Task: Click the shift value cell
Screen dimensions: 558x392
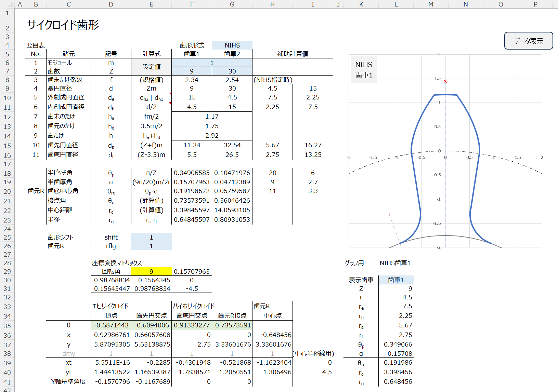Action: tap(151, 237)
